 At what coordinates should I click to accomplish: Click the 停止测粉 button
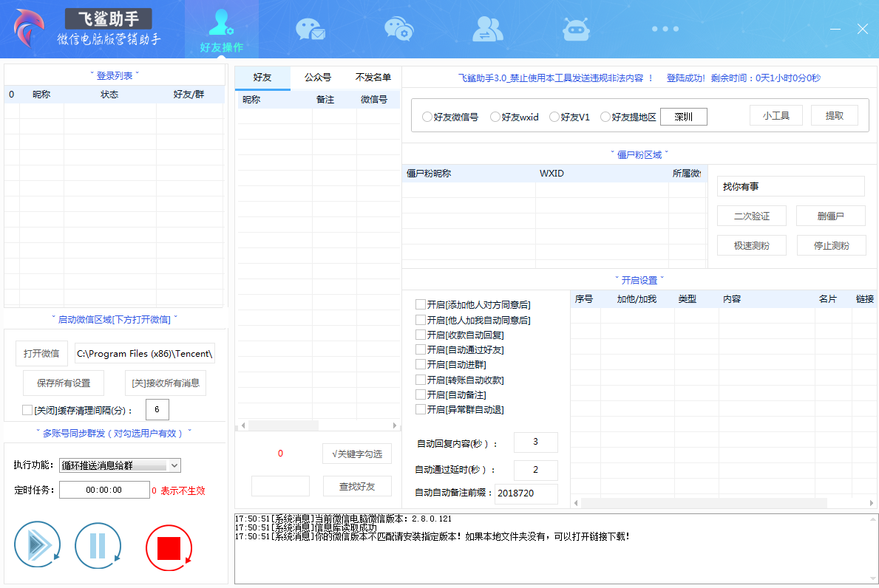point(832,245)
